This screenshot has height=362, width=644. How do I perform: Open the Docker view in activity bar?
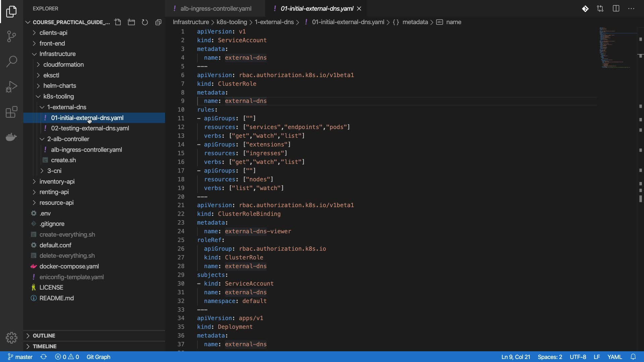(x=11, y=137)
